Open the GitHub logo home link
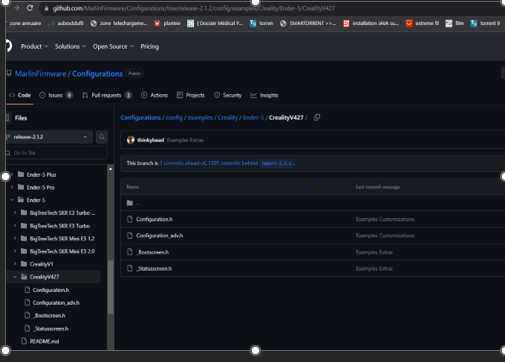 point(8,46)
